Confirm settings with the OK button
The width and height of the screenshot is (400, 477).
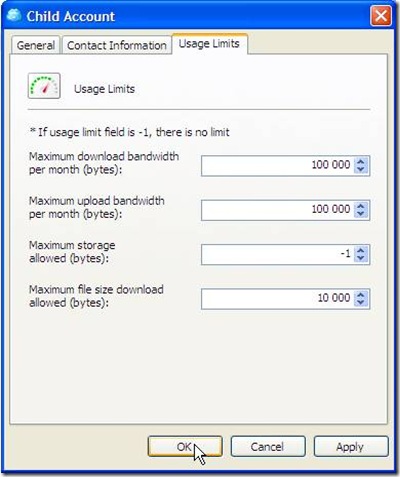pyautogui.click(x=185, y=446)
